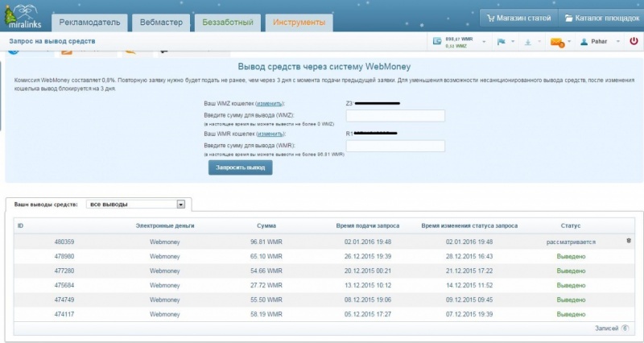This screenshot has height=343, width=644.
Task: Select request ID 478980
Action: 64,256
